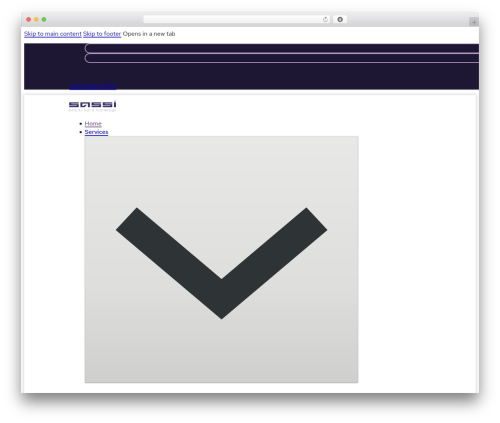The width and height of the screenshot is (500, 423).
Task: Follow the Skip to footer link
Action: [x=102, y=34]
